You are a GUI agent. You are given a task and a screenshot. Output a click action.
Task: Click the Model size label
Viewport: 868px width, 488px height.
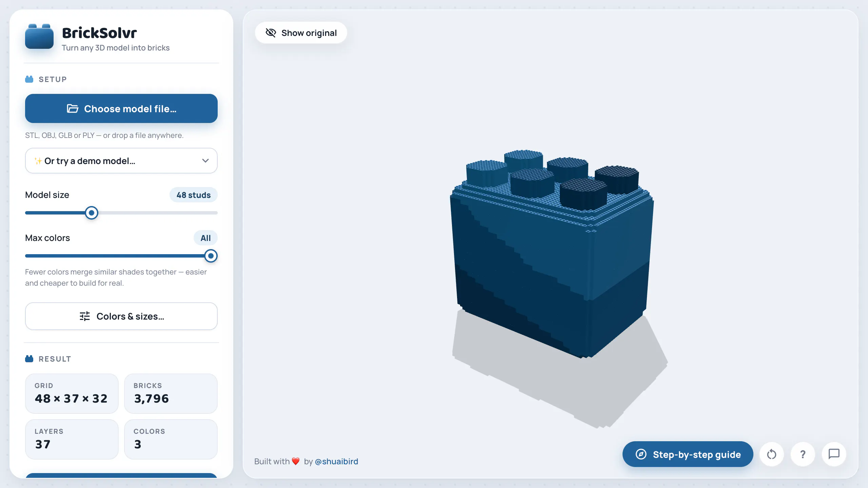[x=47, y=195]
